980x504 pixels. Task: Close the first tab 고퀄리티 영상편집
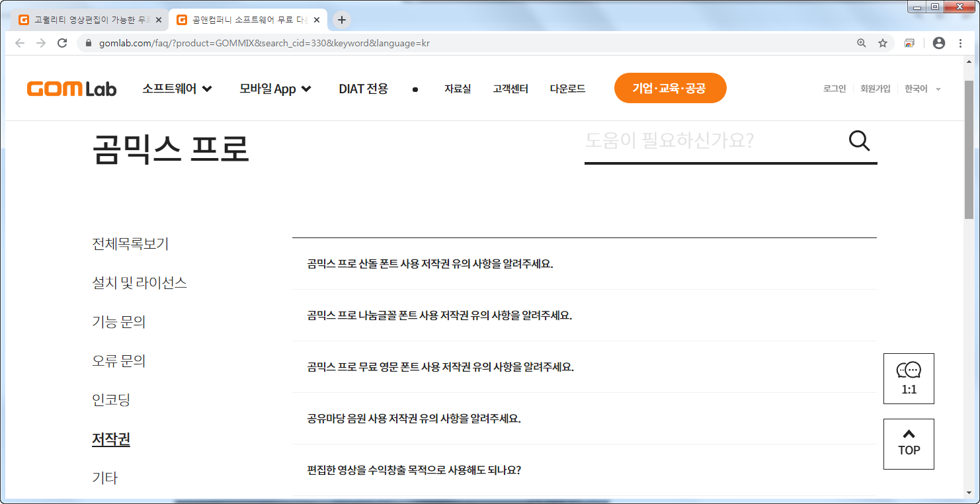click(x=159, y=20)
